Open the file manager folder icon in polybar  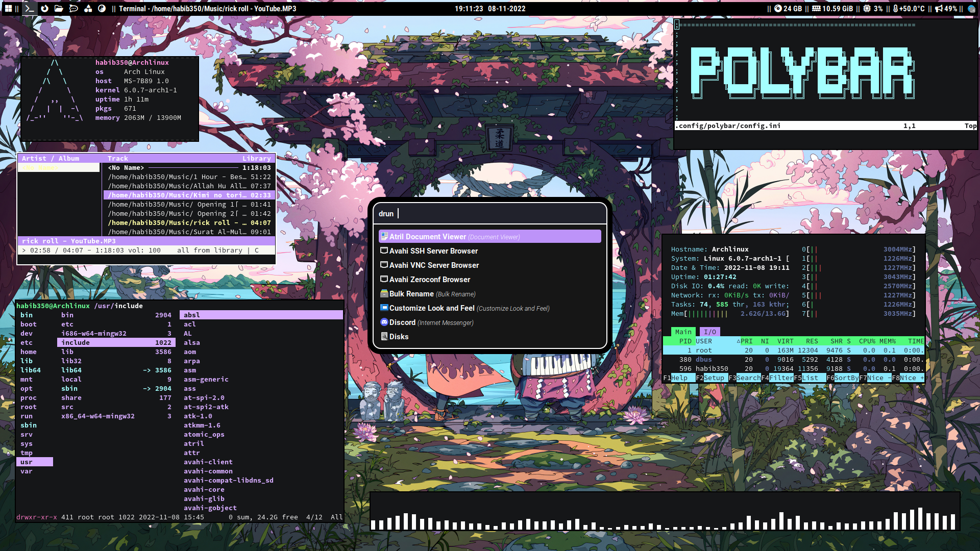click(x=59, y=9)
